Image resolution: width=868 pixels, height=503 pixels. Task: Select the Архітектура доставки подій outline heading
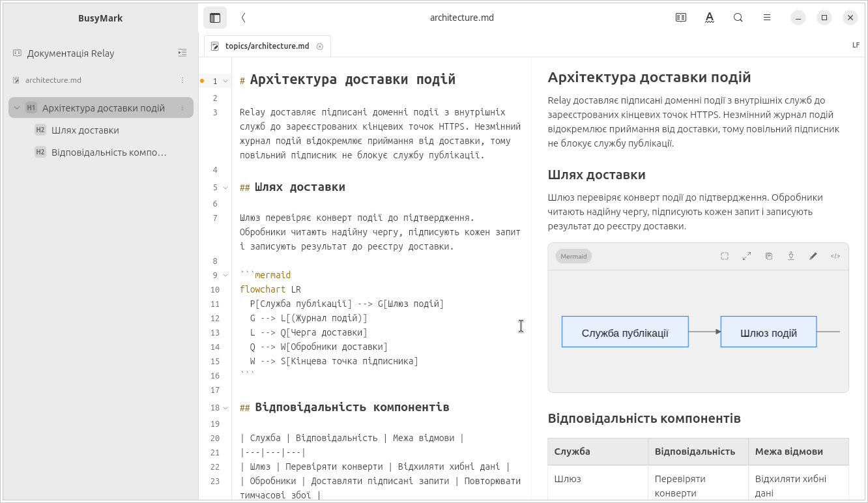[x=104, y=108]
